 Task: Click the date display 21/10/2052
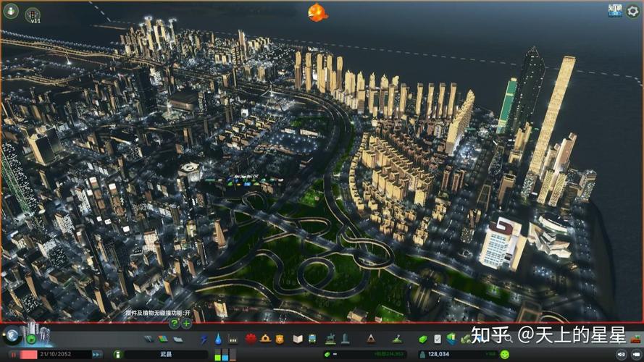pyautogui.click(x=56, y=354)
